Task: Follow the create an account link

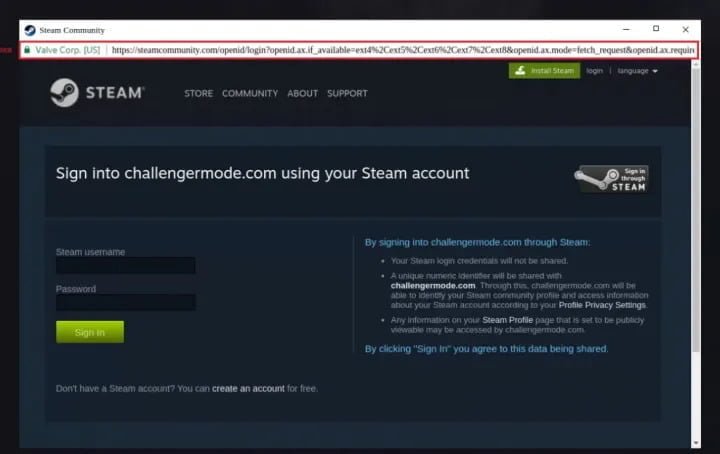Action: click(248, 388)
